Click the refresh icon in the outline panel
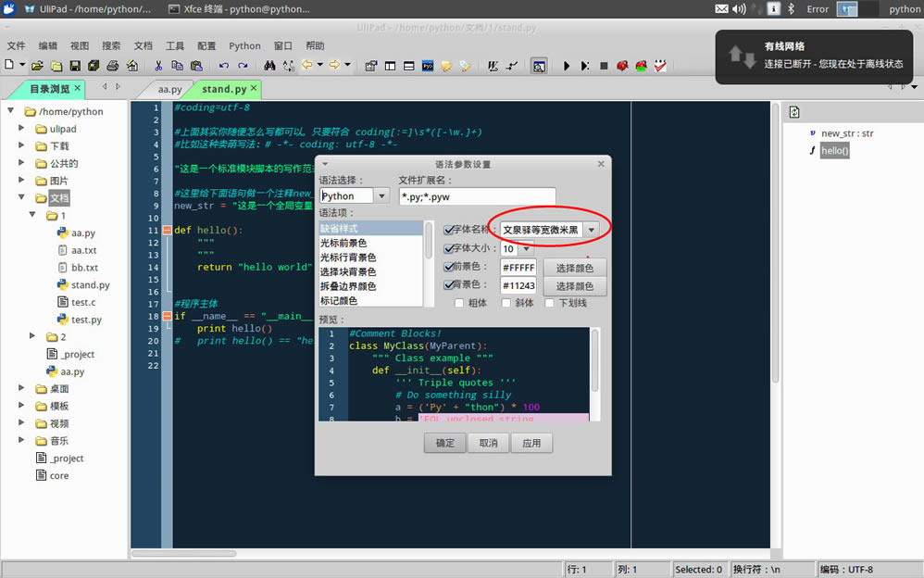The image size is (924, 578). point(794,113)
